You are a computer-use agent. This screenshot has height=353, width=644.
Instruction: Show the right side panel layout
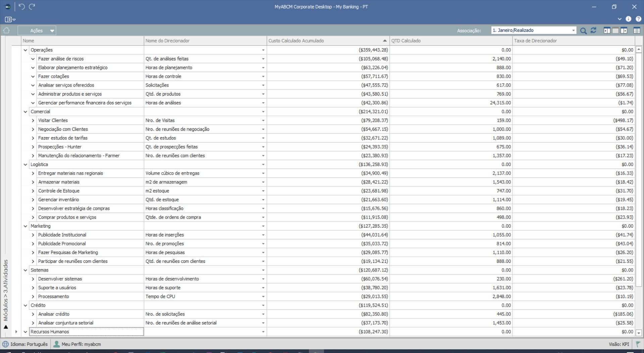pos(624,31)
